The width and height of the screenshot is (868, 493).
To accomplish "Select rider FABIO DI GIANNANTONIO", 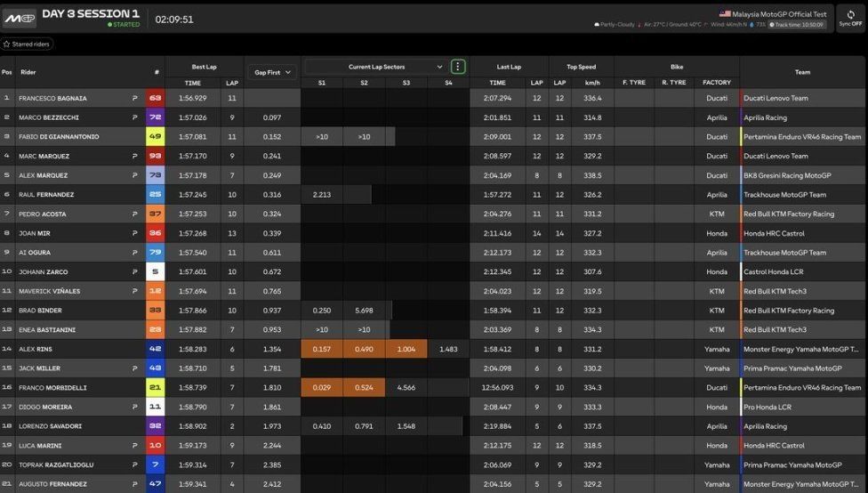I will pyautogui.click(x=59, y=137).
